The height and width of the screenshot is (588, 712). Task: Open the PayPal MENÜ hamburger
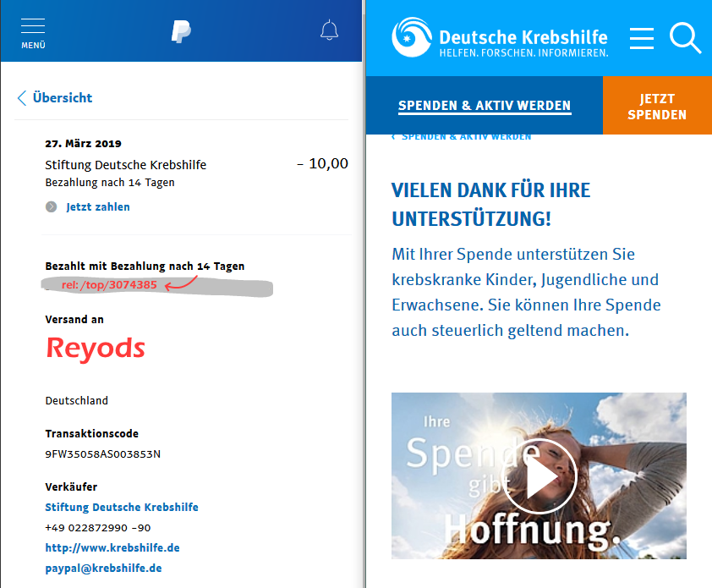point(33,33)
